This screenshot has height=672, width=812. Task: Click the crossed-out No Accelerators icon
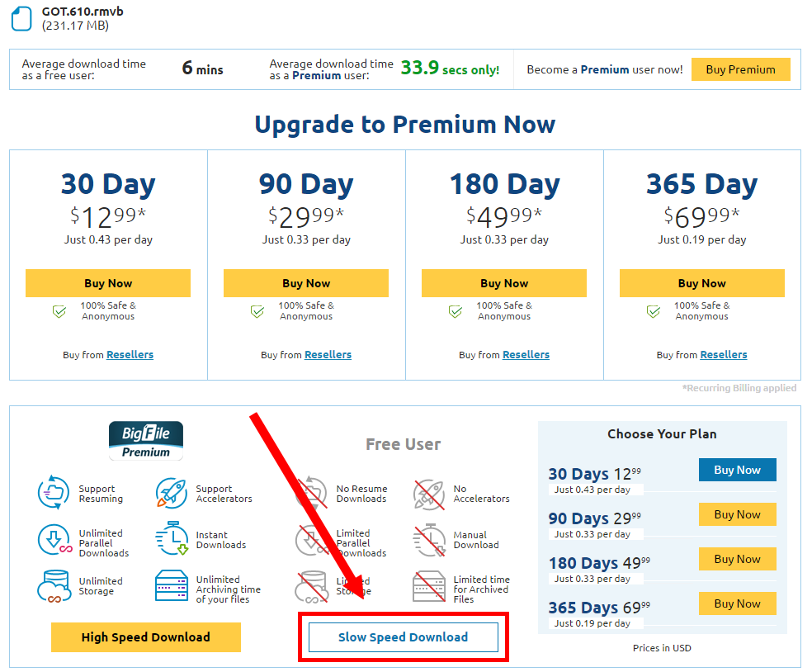[429, 495]
